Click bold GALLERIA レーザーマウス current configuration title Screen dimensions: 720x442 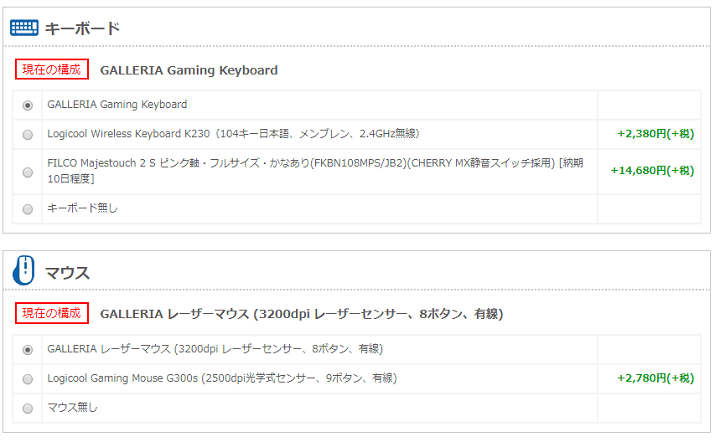[x=302, y=314]
